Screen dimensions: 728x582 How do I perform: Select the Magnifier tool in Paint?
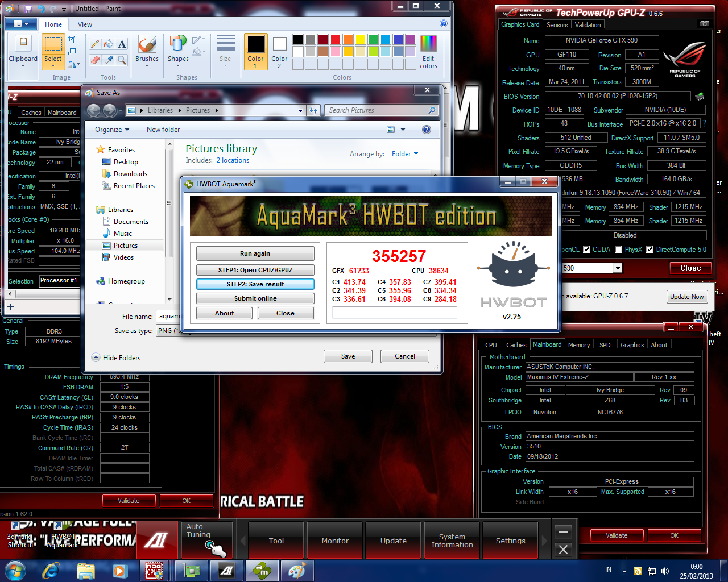(x=122, y=59)
